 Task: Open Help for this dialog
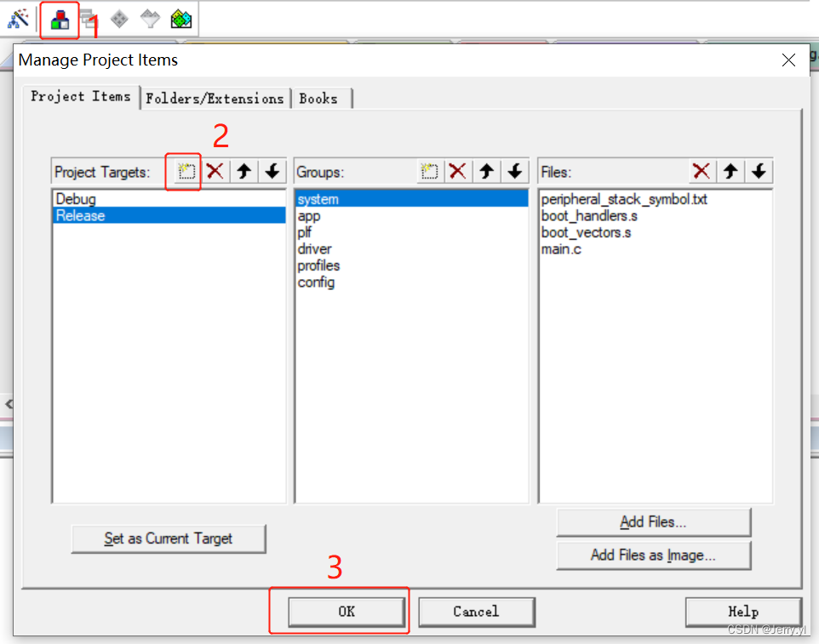click(743, 612)
